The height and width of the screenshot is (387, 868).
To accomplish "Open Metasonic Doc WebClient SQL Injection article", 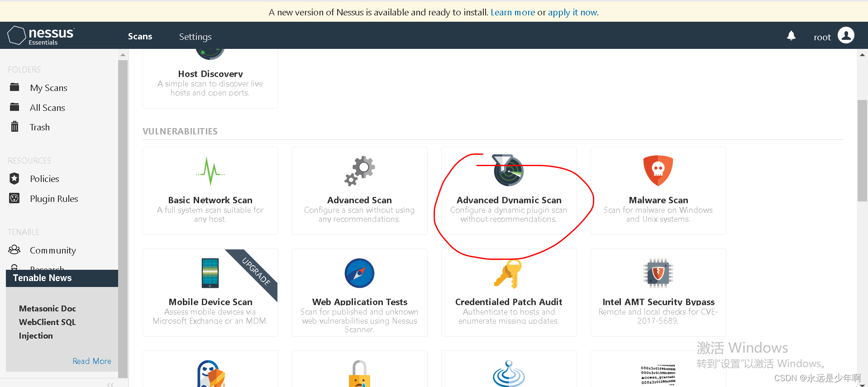I will (48, 322).
